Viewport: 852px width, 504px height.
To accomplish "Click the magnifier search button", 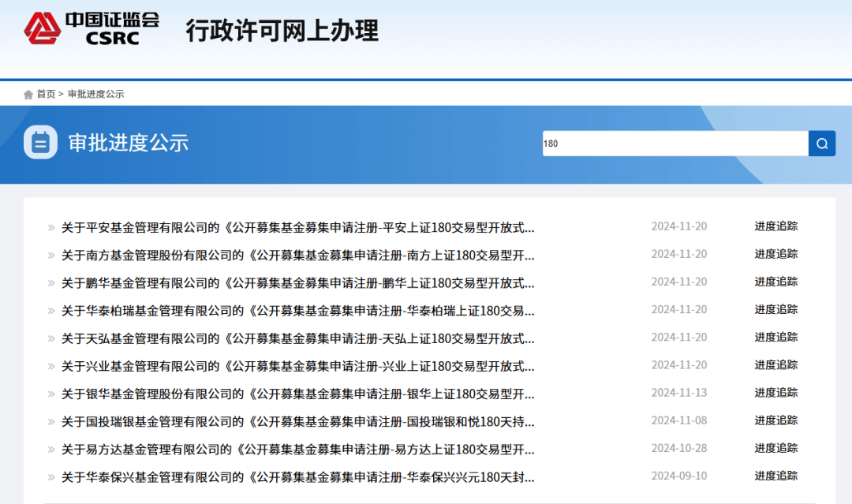I will pos(821,144).
